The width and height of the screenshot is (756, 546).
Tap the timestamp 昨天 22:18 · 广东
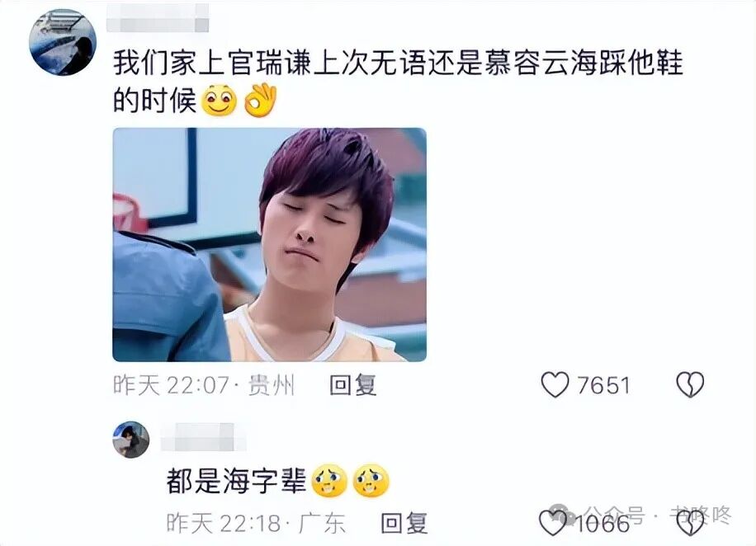256,523
